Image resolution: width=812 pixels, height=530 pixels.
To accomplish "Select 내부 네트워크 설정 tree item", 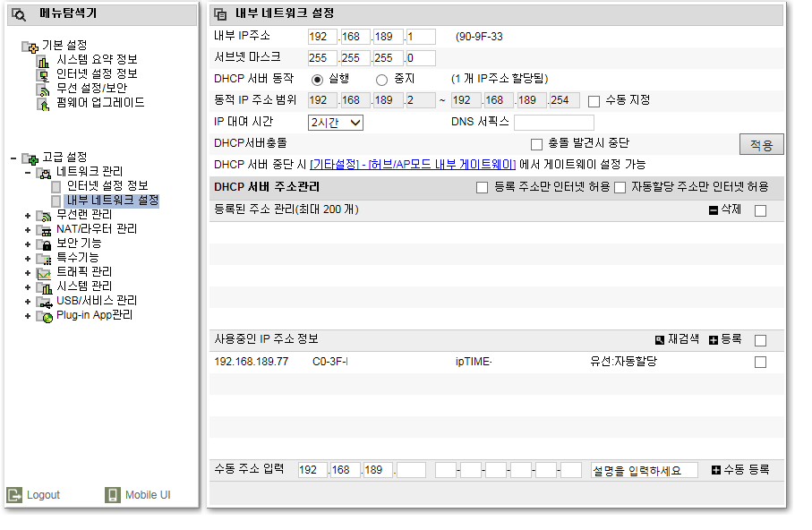I will (x=113, y=201).
